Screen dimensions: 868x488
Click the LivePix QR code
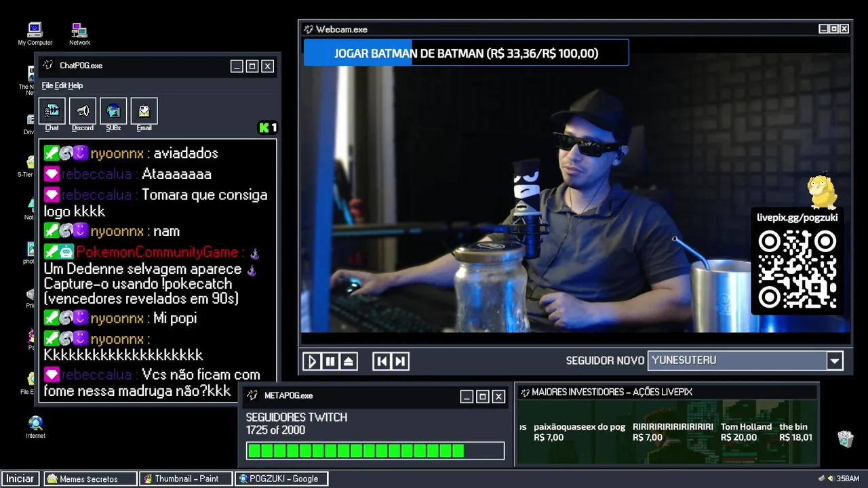(797, 270)
